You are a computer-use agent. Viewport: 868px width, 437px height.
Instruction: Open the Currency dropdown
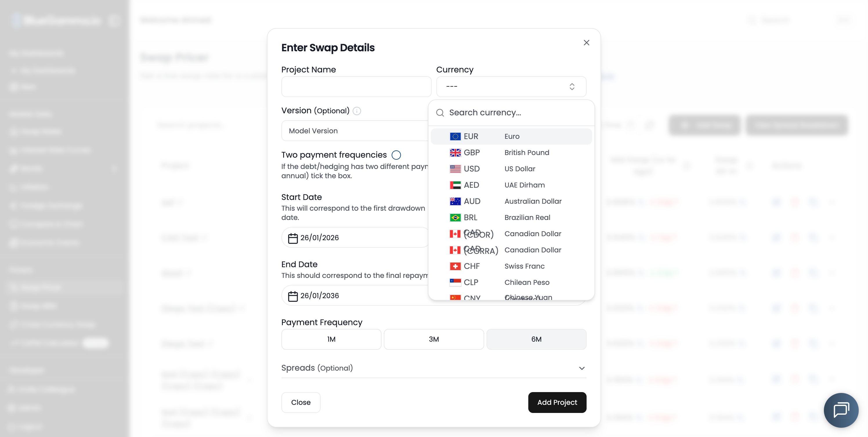coord(511,87)
